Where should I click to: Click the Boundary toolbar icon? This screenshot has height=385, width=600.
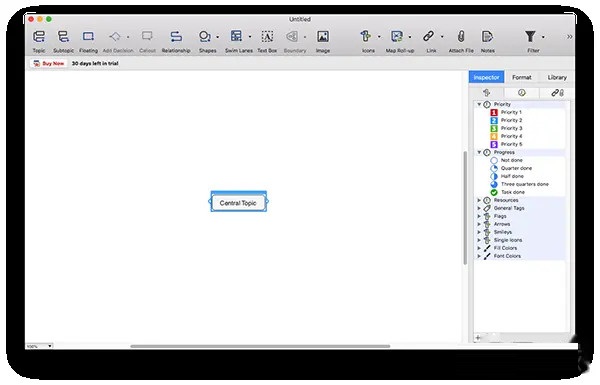(292, 37)
